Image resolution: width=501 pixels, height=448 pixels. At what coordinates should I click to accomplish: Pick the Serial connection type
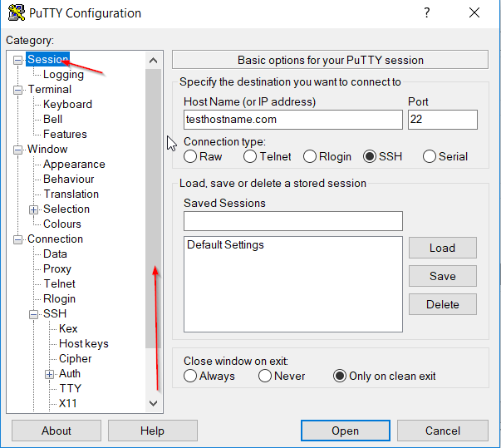(x=430, y=156)
